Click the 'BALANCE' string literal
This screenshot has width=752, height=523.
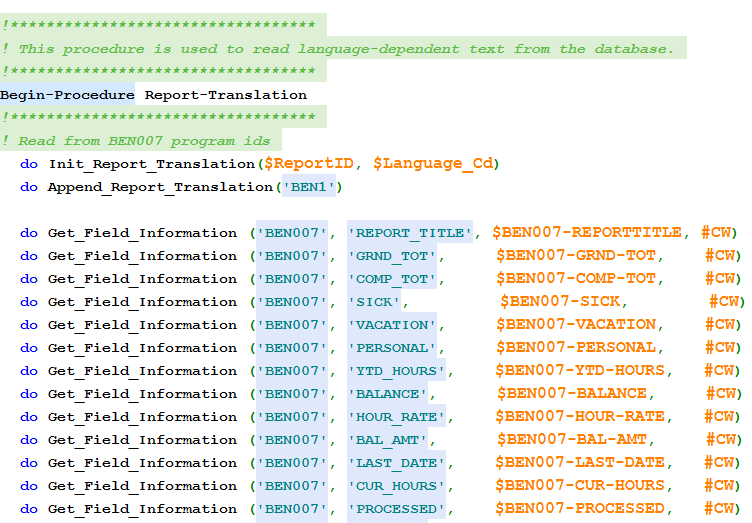(388, 394)
